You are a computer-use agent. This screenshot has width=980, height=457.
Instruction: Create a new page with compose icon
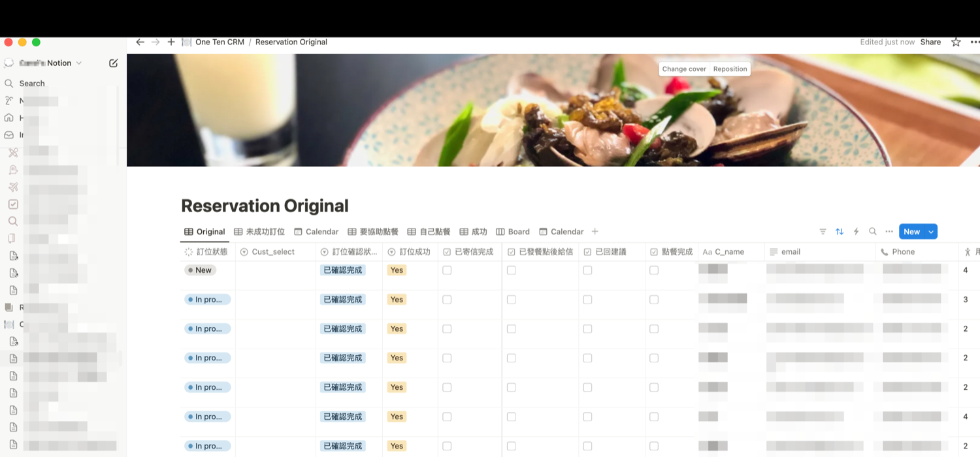[x=113, y=63]
